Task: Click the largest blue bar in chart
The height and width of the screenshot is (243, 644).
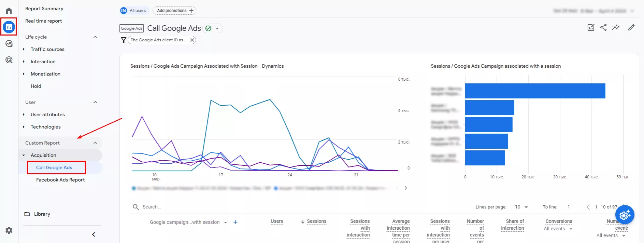Action: (535, 91)
